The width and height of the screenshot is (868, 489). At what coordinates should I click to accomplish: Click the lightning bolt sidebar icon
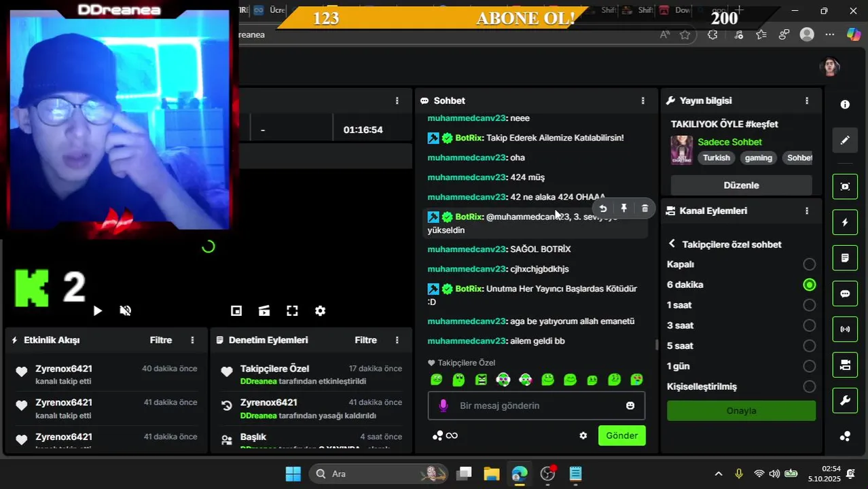(845, 222)
